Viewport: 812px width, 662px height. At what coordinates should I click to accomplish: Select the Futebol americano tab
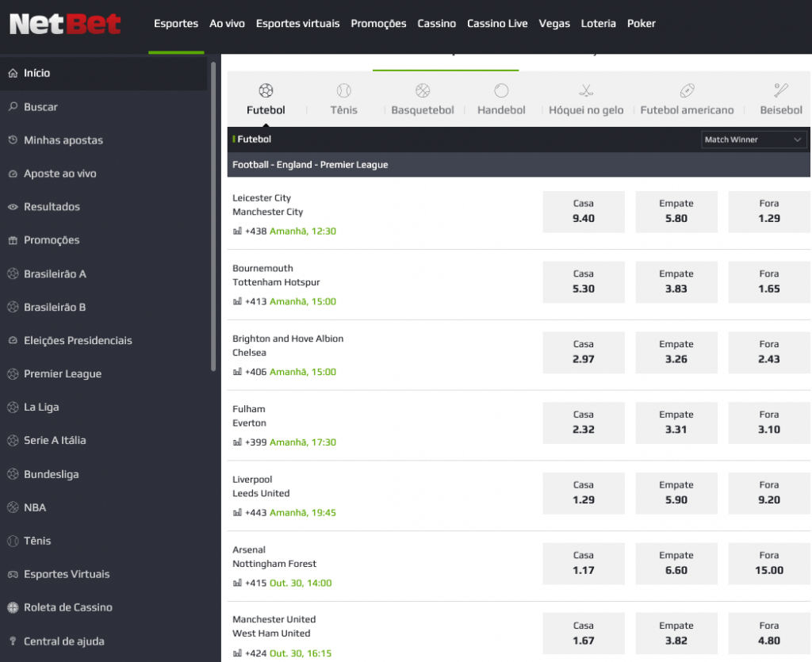[x=687, y=99]
